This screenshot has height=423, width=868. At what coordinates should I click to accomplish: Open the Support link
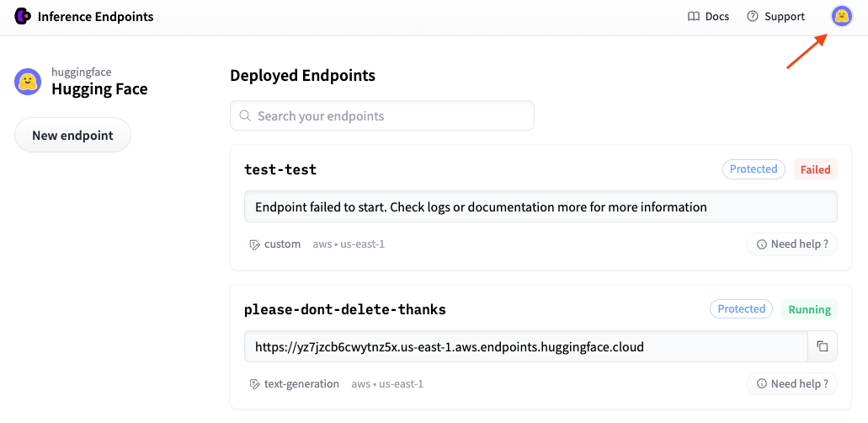[775, 17]
